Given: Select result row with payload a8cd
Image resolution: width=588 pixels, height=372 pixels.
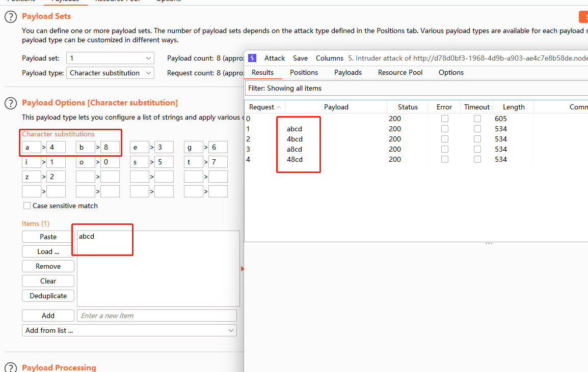Looking at the screenshot, I should pos(416,149).
